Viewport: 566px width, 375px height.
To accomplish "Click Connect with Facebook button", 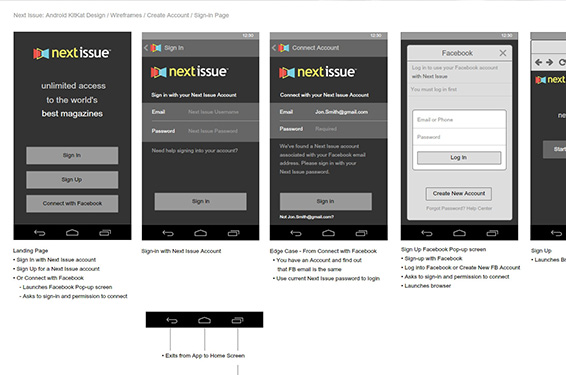I will click(x=72, y=204).
